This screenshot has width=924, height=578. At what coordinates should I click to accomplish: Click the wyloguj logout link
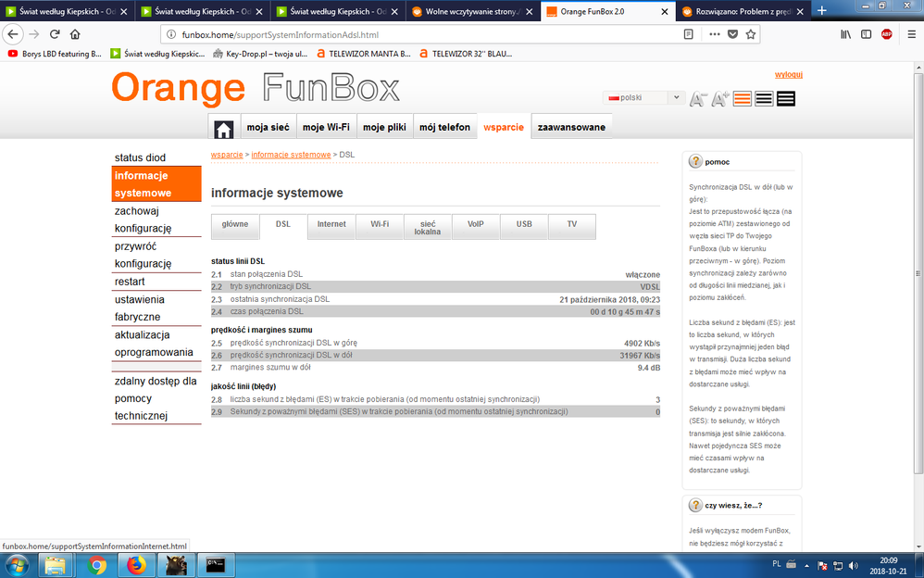(x=788, y=74)
